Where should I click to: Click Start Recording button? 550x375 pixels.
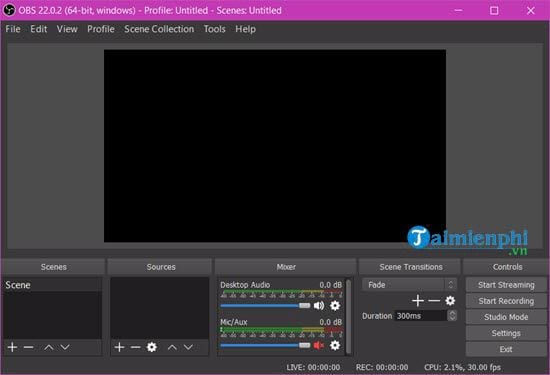506,301
